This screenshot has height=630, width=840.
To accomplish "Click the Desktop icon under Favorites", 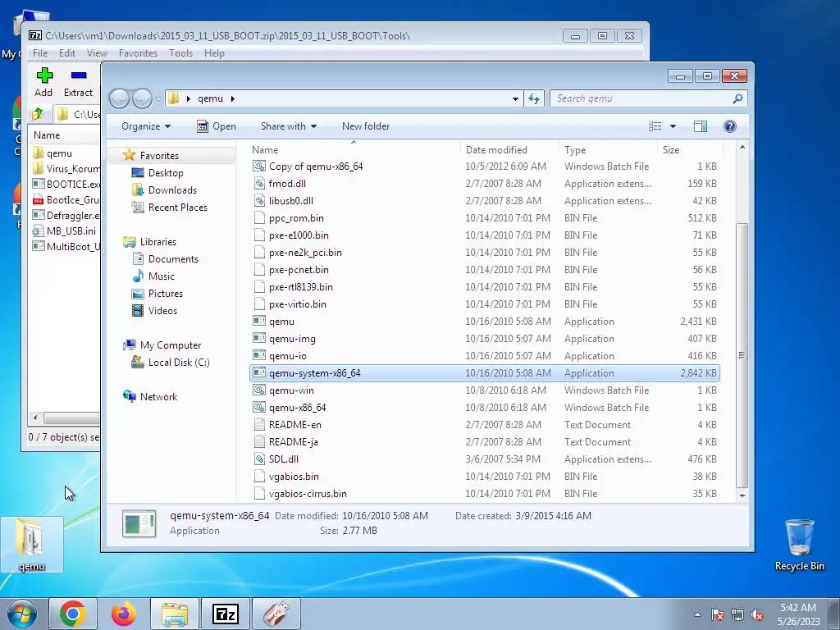I will [x=138, y=173].
